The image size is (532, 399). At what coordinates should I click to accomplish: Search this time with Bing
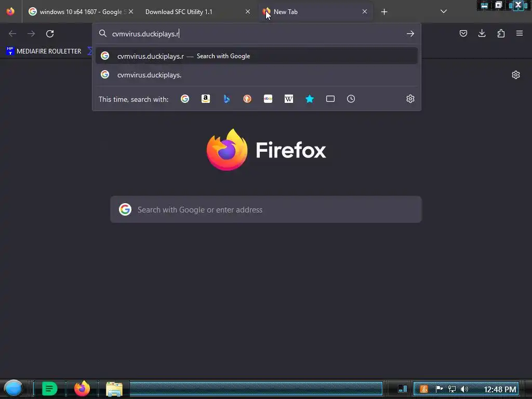227,99
